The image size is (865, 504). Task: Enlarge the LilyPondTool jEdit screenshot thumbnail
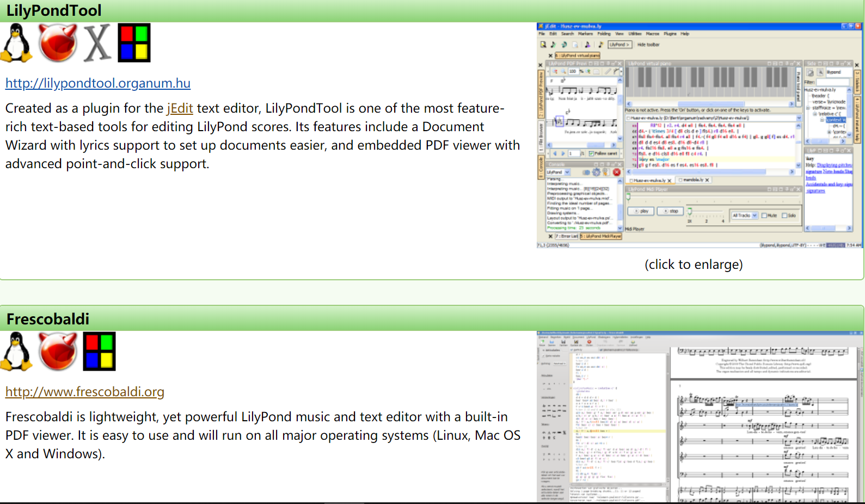pyautogui.click(x=700, y=136)
